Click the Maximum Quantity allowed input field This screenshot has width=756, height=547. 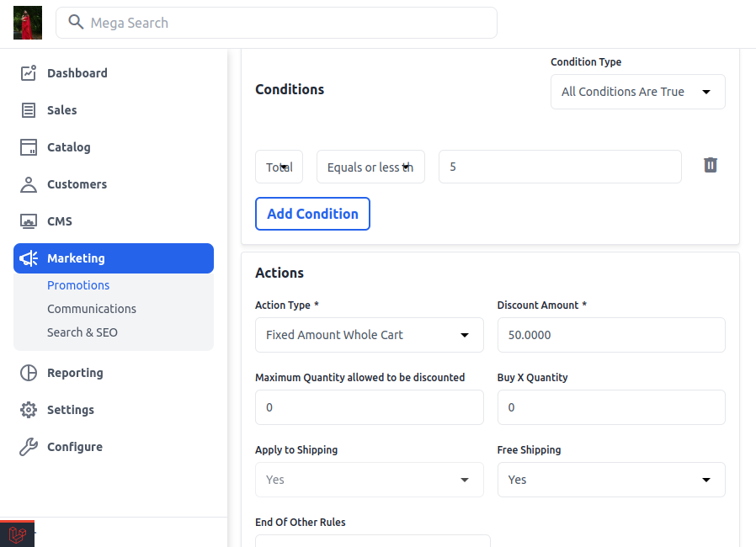370,407
